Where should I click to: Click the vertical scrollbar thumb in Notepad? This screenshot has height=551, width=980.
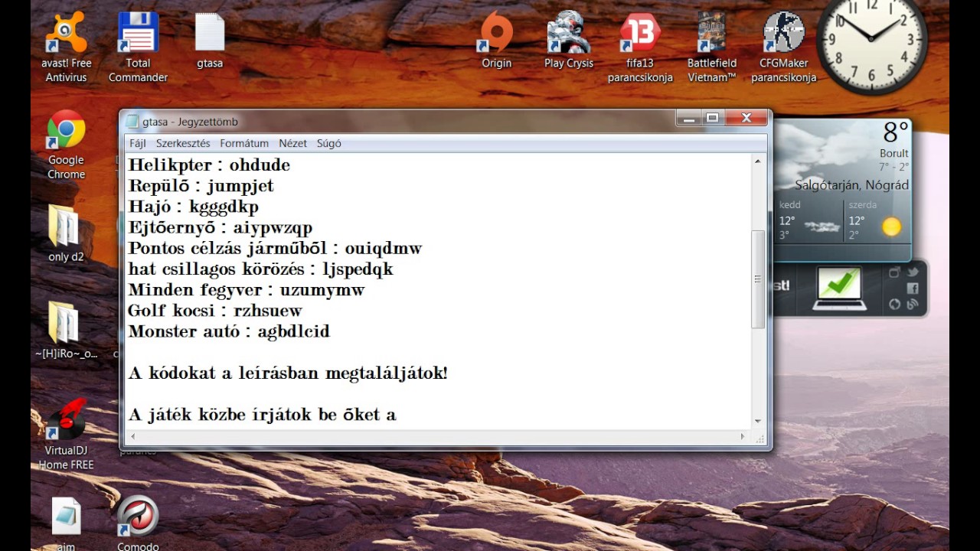(x=758, y=279)
